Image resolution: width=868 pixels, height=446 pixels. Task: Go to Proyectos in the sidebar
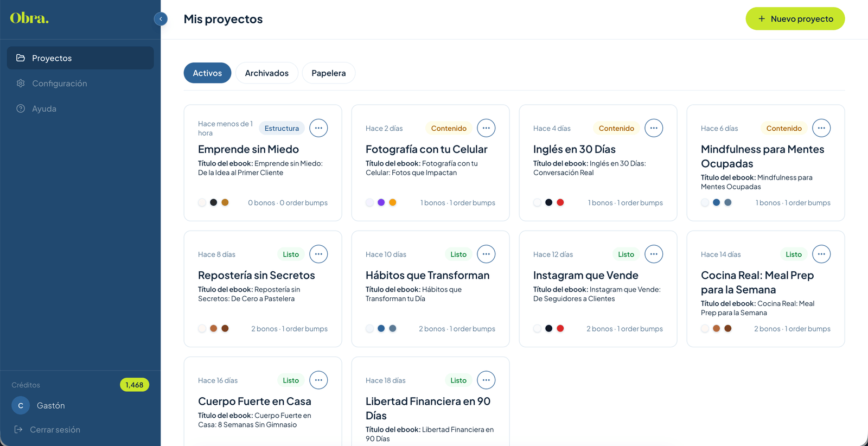(x=80, y=58)
